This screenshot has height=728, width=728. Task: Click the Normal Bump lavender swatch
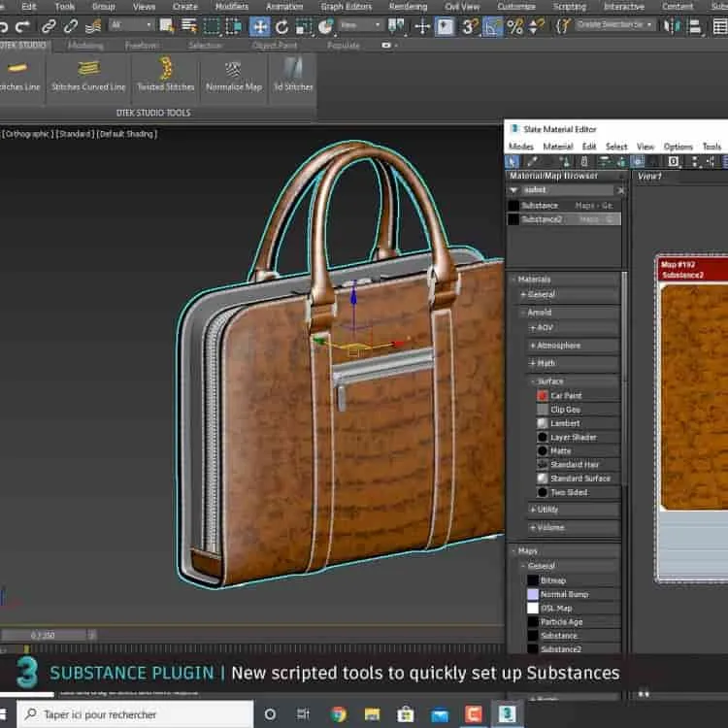533,594
